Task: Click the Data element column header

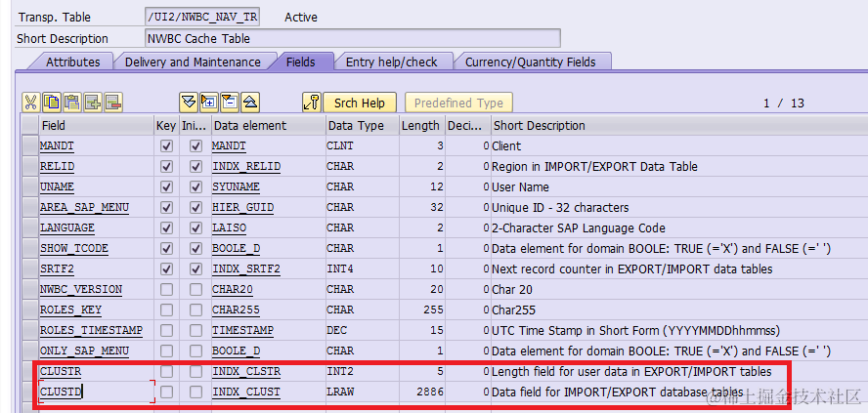Action: (x=269, y=126)
